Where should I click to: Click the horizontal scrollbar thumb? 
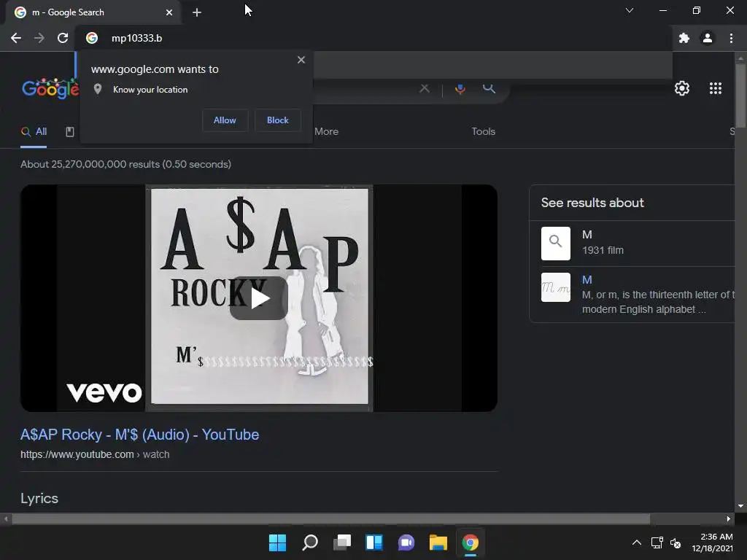[331, 518]
